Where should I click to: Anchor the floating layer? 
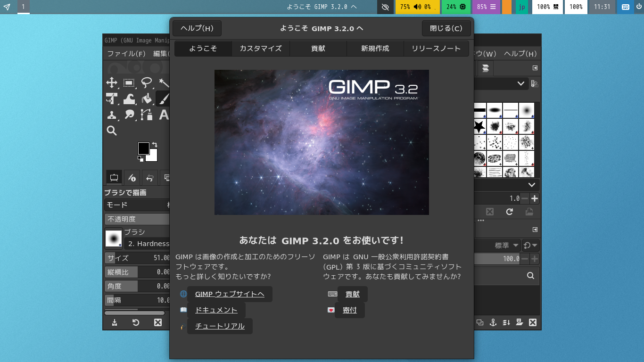(493, 322)
